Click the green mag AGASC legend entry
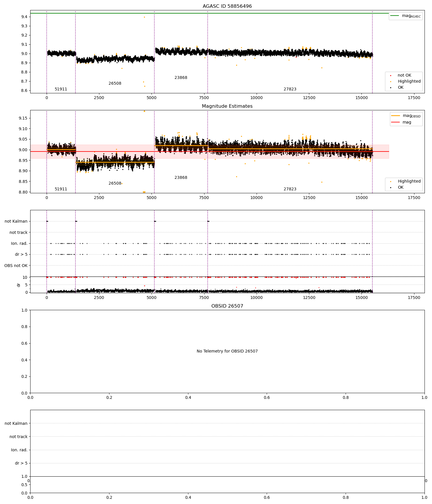The width and height of the screenshot is (432, 504). (x=406, y=16)
